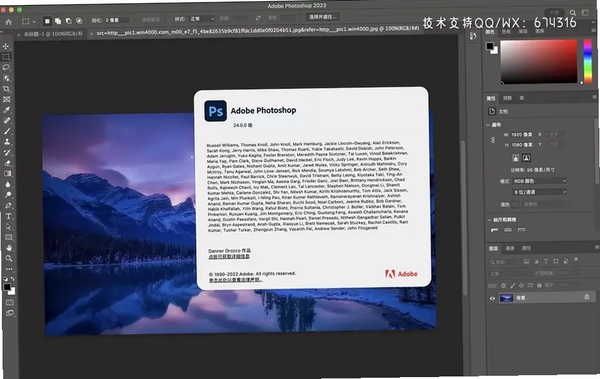Select the Horizontal Type tool

[8, 216]
